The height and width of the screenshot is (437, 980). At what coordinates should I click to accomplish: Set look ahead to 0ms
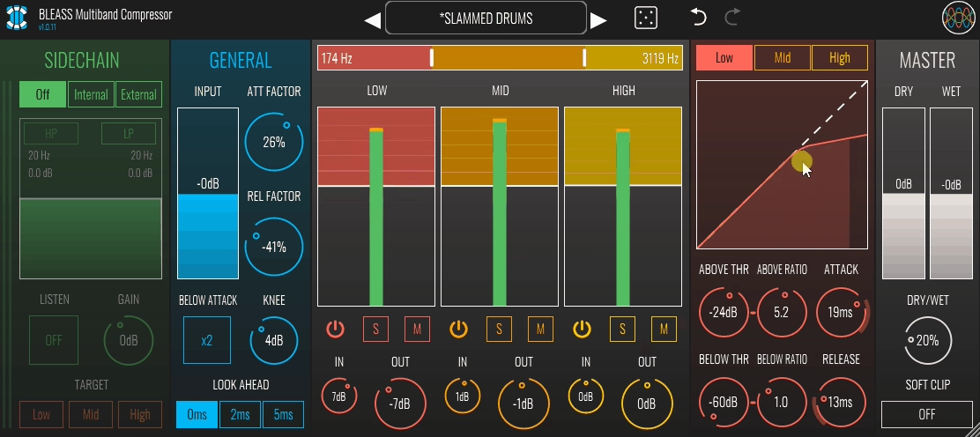[197, 414]
